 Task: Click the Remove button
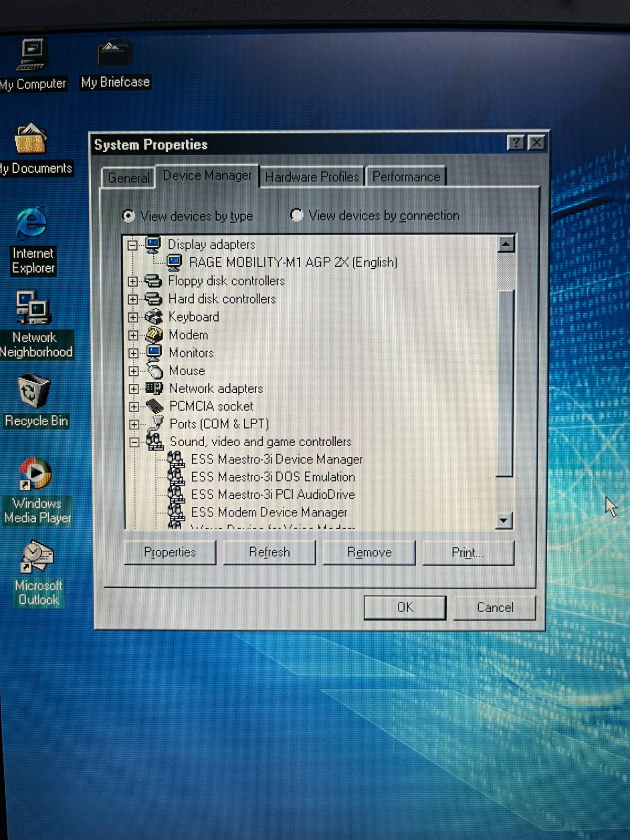coord(369,552)
